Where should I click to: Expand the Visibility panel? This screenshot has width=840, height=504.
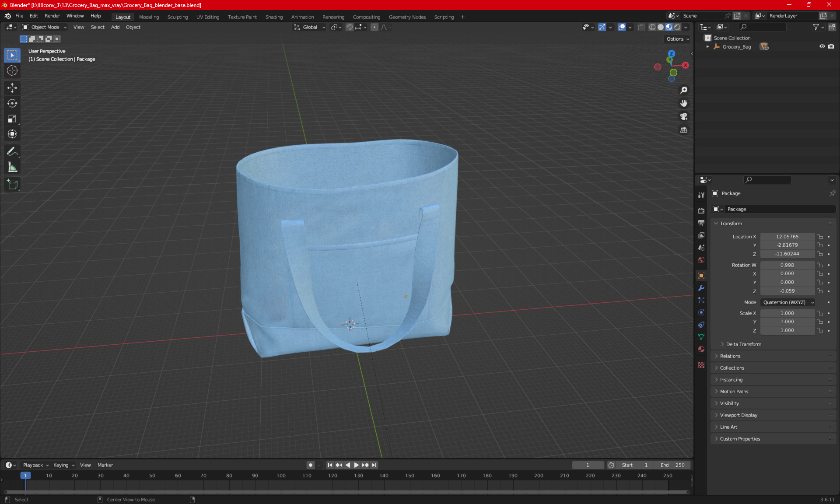click(x=729, y=403)
